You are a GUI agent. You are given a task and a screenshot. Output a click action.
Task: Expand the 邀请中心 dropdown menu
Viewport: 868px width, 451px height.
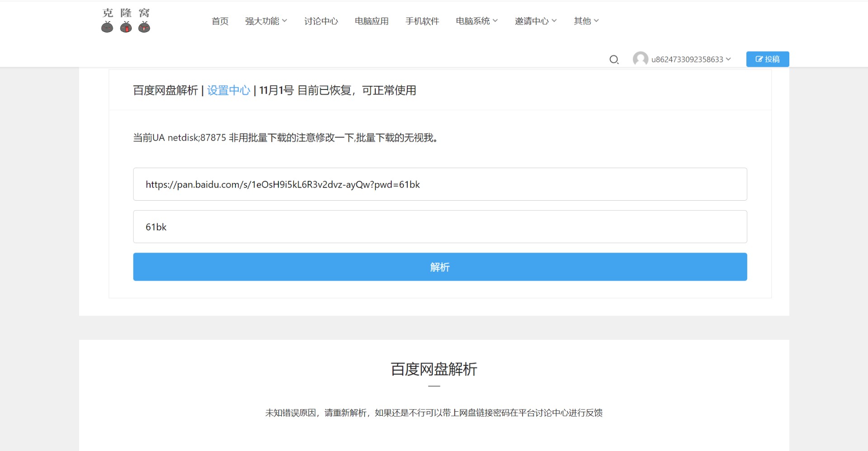[536, 21]
